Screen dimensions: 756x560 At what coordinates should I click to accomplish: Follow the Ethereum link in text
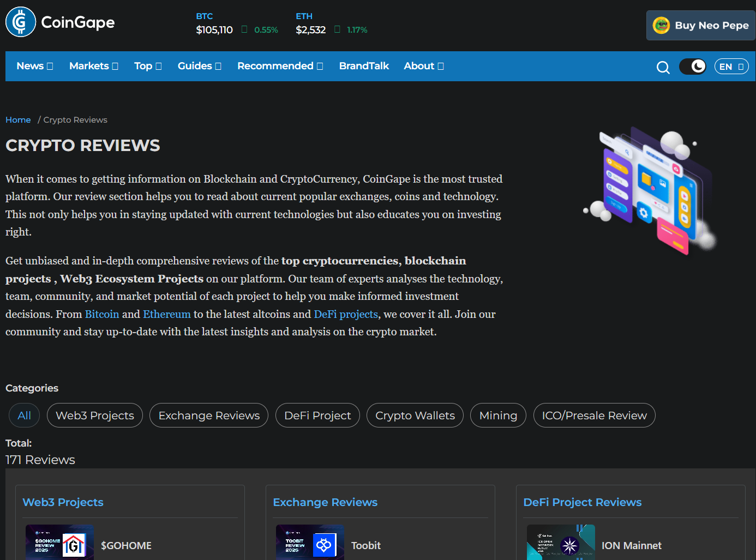pos(166,314)
